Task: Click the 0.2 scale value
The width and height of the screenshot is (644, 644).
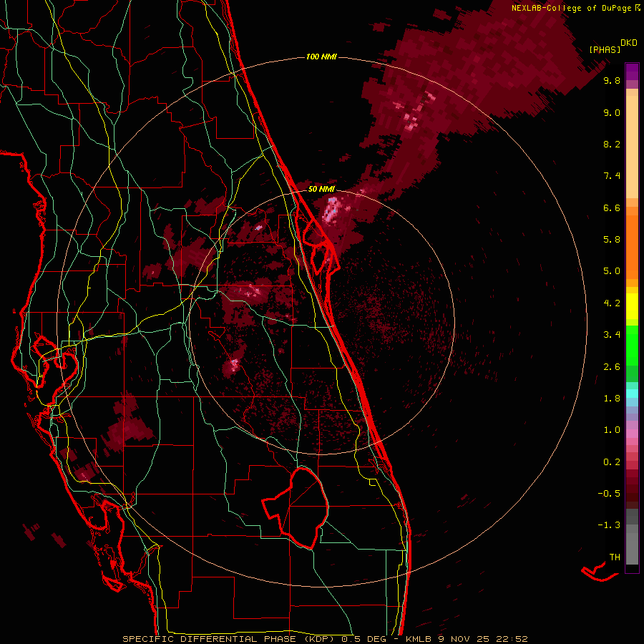Action: coord(612,462)
